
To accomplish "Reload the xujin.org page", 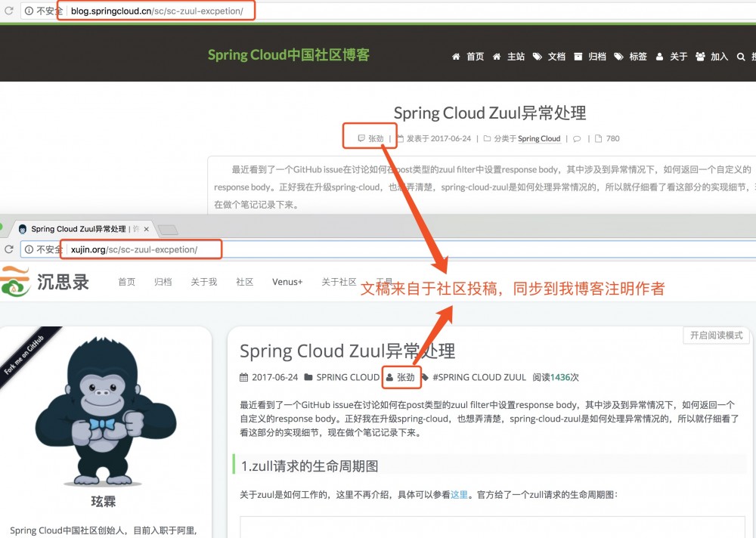I will click(8, 249).
